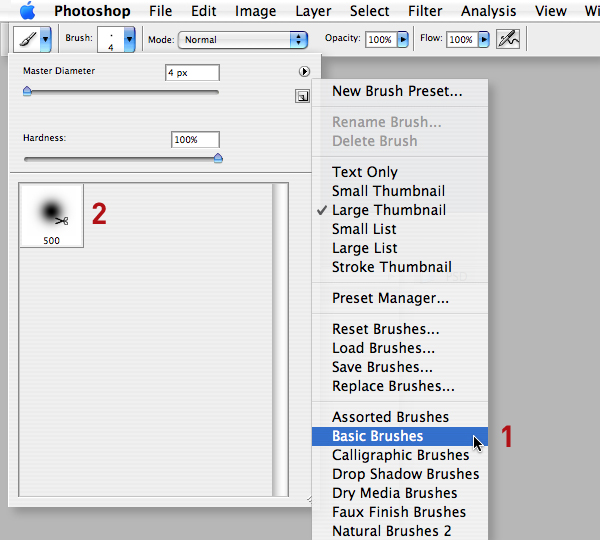
Task: Open the File menu
Action: point(160,11)
